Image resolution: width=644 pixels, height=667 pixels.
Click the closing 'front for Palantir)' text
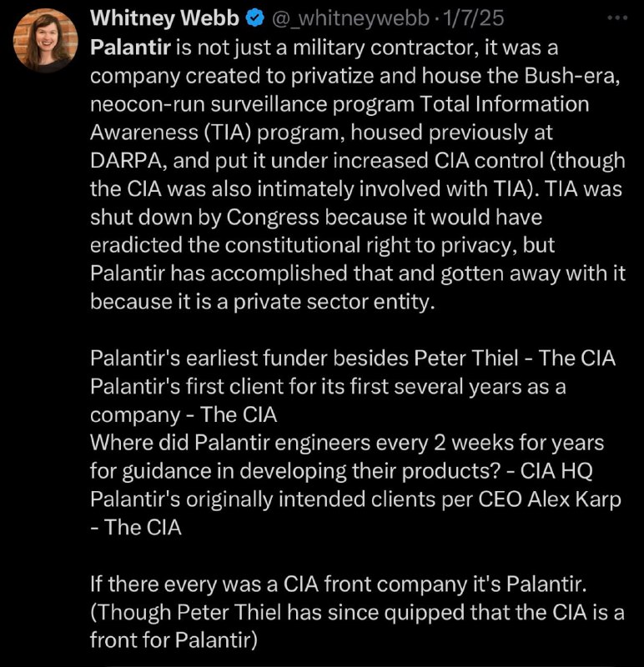[x=174, y=640]
